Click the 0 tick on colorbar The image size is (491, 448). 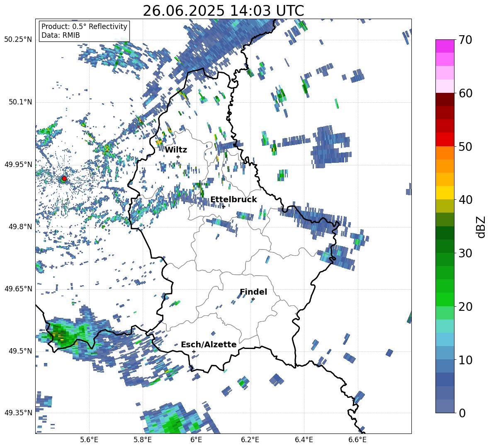pyautogui.click(x=462, y=413)
